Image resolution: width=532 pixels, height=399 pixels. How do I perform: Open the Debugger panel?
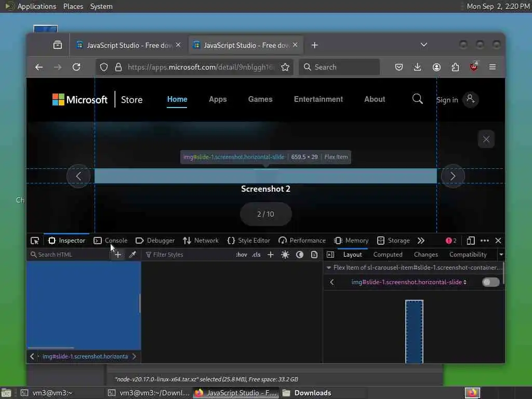tap(155, 241)
